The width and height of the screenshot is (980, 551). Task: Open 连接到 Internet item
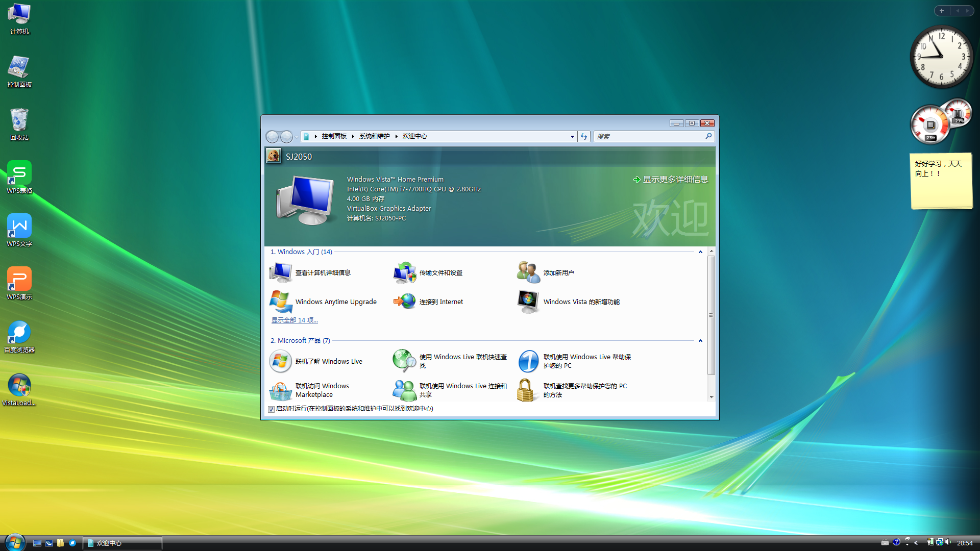coord(428,302)
